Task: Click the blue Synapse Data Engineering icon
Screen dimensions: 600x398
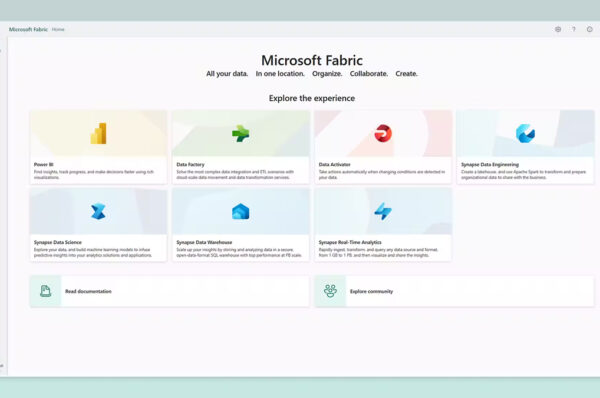Action: pos(525,133)
